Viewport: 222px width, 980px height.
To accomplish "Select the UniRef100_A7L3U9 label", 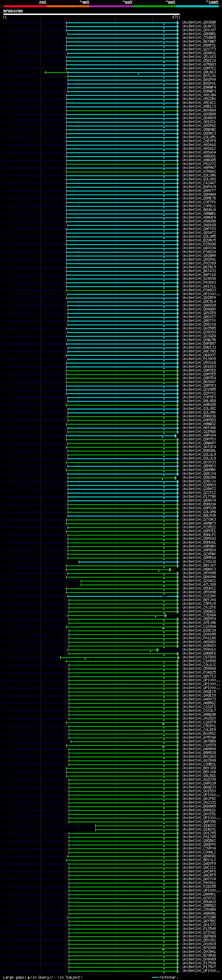I will (x=199, y=585).
